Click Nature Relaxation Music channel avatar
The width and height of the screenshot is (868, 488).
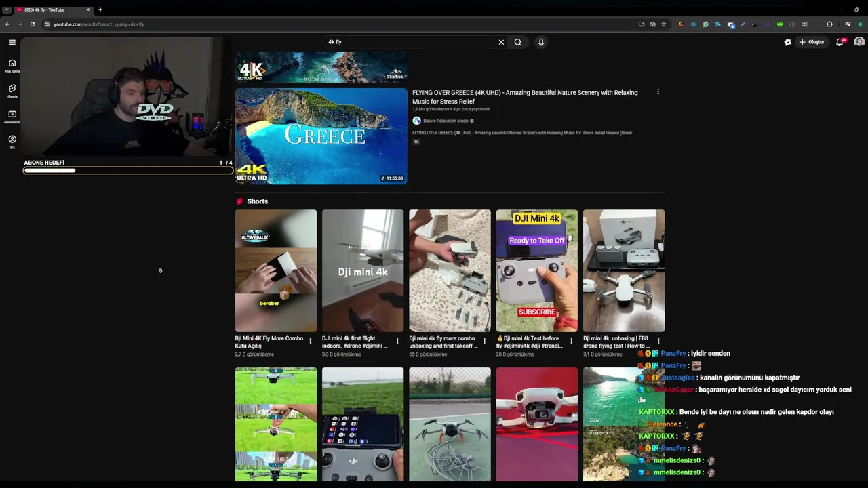pos(416,121)
